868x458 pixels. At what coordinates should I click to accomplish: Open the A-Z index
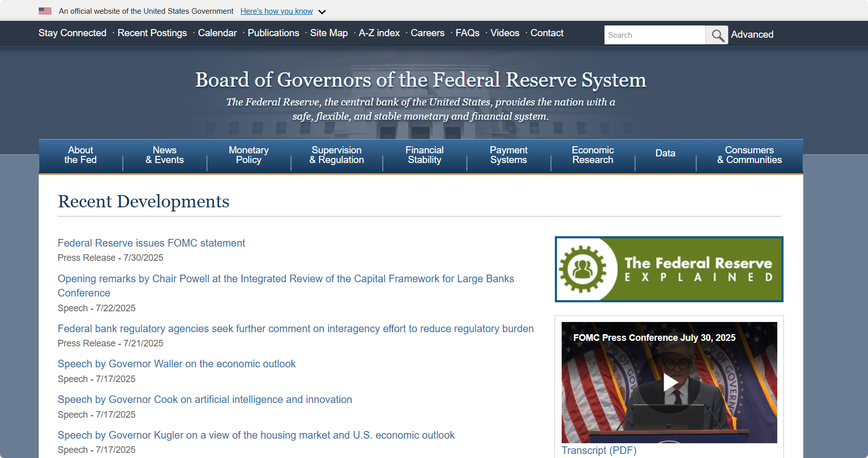click(x=379, y=33)
